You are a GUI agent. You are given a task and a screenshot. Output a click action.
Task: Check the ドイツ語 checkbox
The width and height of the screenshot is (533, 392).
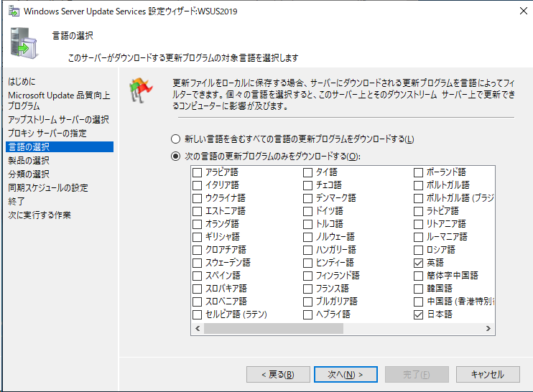pyautogui.click(x=307, y=211)
